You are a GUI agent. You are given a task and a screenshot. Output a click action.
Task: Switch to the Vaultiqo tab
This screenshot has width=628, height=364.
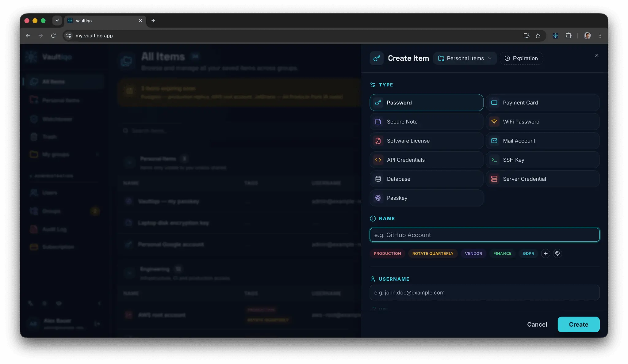(x=105, y=21)
